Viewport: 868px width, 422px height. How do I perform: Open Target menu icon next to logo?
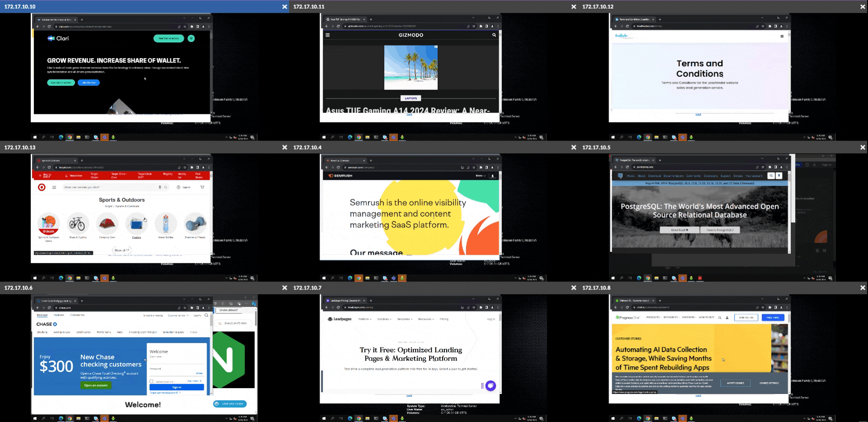point(54,187)
